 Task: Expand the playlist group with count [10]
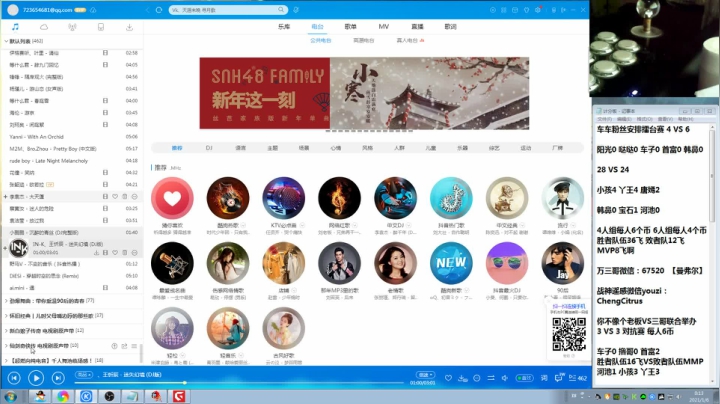(6, 345)
